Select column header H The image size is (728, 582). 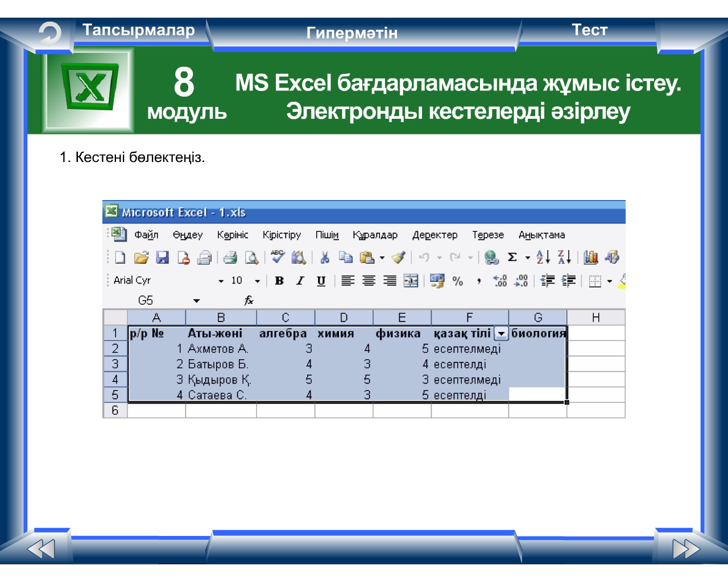(595, 317)
